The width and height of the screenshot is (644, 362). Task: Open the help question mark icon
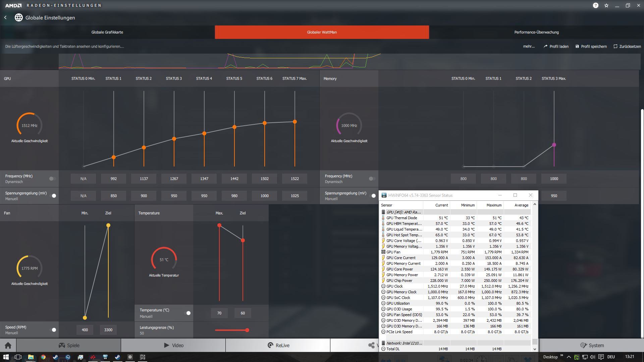(x=595, y=5)
